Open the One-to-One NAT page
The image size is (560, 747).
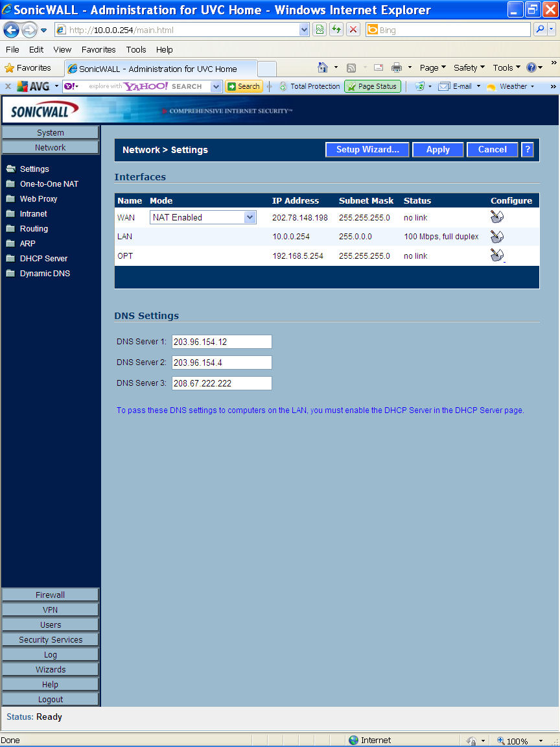[49, 184]
